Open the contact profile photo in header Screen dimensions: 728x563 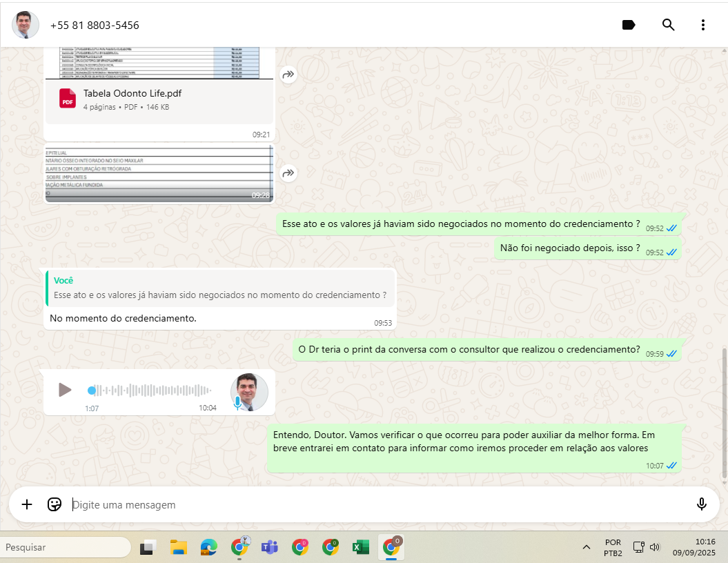[26, 25]
